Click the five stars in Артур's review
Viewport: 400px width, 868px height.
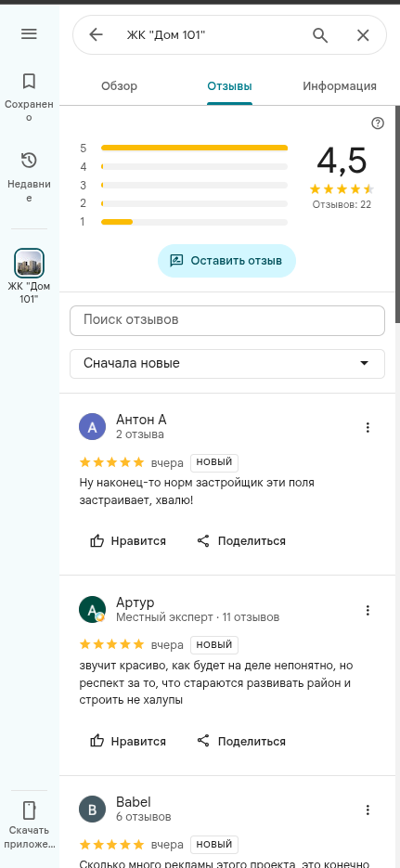tap(111, 645)
